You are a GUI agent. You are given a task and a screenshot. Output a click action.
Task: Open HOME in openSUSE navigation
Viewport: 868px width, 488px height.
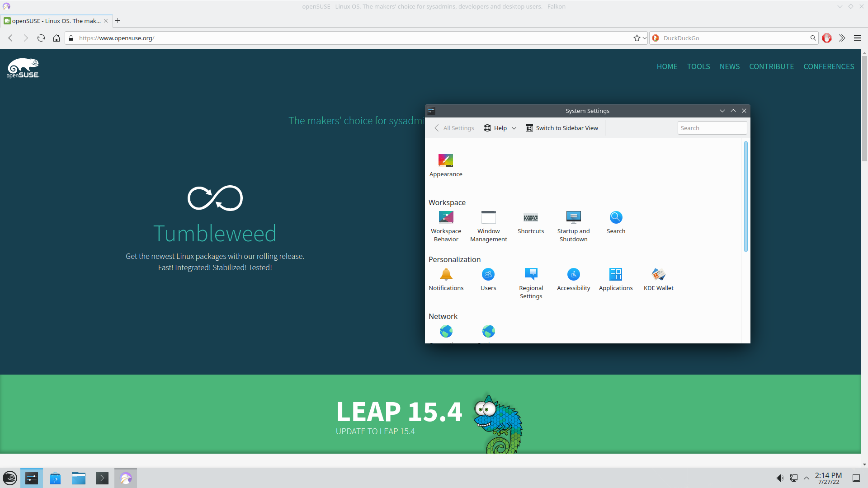click(667, 66)
